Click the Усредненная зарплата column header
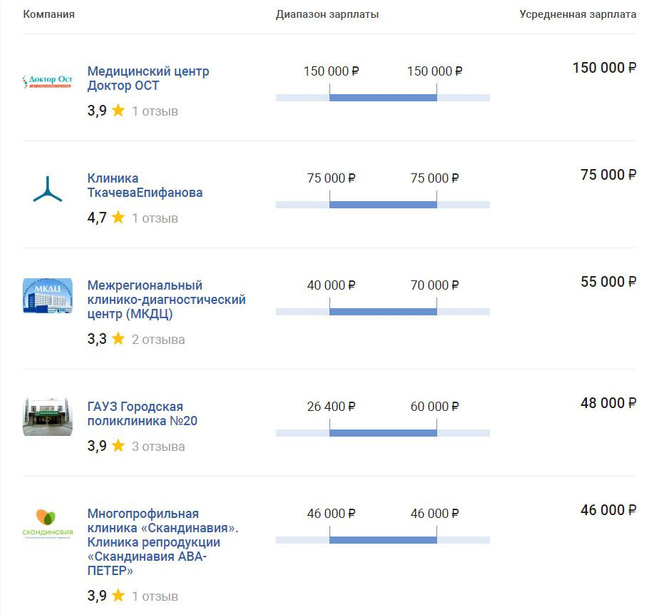Viewport: 656px width, 615px height. point(578,15)
